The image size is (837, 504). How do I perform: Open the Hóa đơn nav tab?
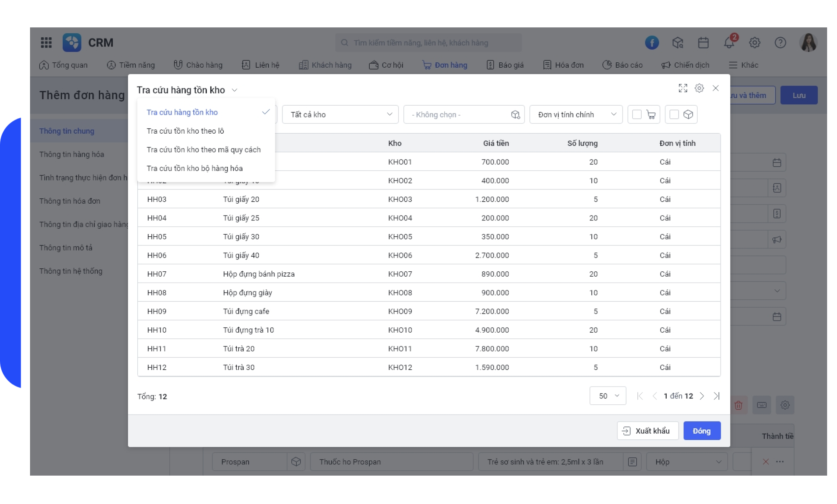(x=563, y=65)
